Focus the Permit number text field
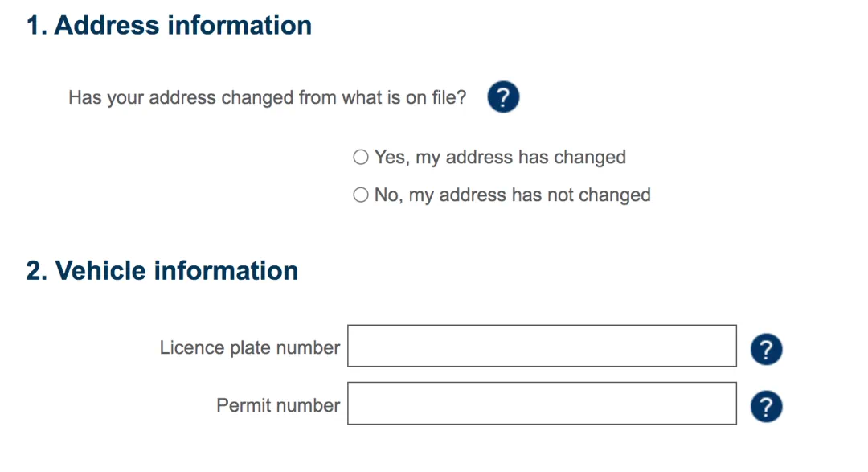The width and height of the screenshot is (868, 472). pyautogui.click(x=542, y=404)
